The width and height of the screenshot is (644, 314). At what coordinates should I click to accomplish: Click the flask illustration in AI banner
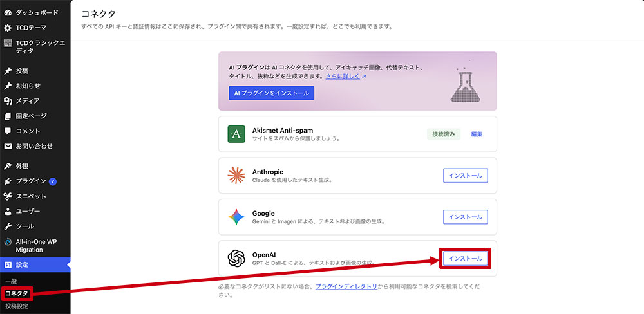pos(466,81)
